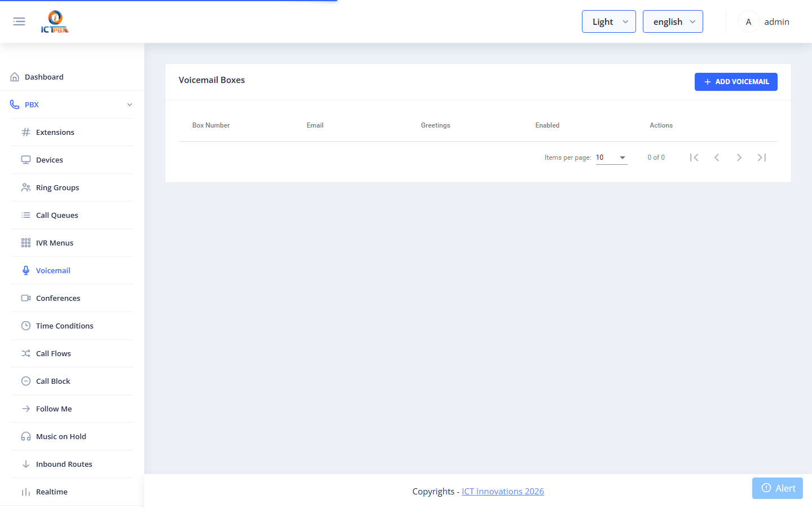
Task: Select the Devices monitor icon
Action: pyautogui.click(x=26, y=160)
